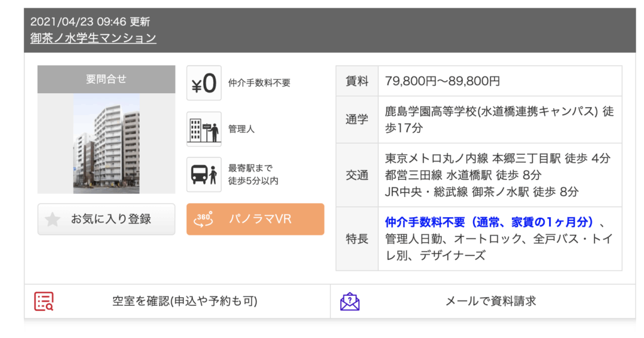Click the building manager (管理人) icon
The height and width of the screenshot is (338, 644).
(x=204, y=129)
